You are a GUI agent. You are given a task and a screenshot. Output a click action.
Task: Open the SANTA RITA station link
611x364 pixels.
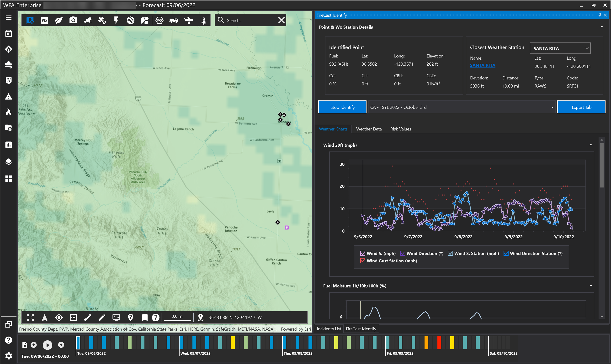click(x=482, y=65)
